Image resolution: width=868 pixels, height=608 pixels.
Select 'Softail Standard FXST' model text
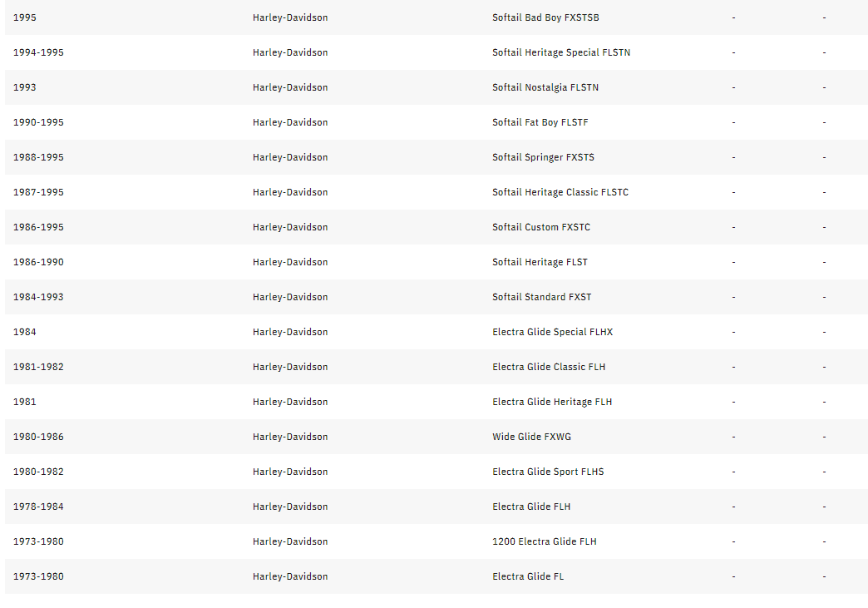[541, 297]
